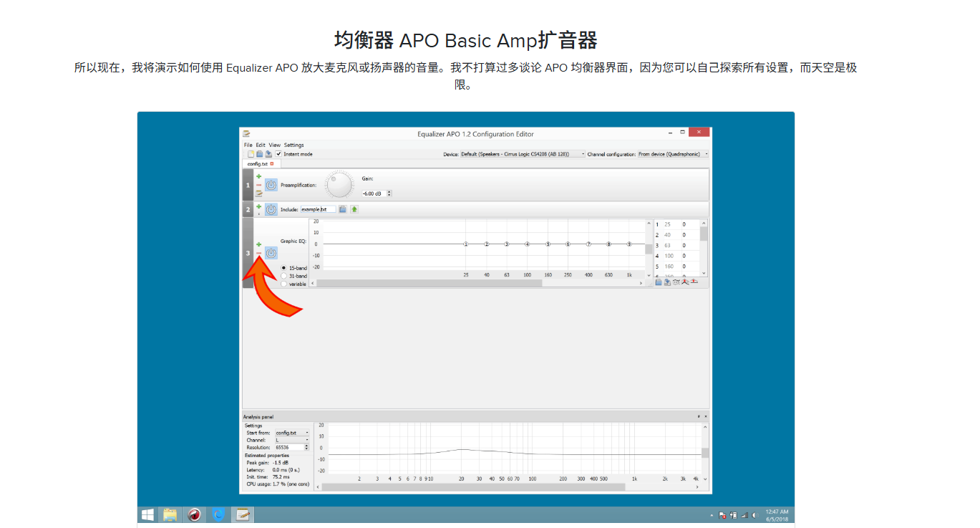980x528 pixels.
Task: Open the Channel dropdown in Analysis panel
Action: click(x=292, y=440)
